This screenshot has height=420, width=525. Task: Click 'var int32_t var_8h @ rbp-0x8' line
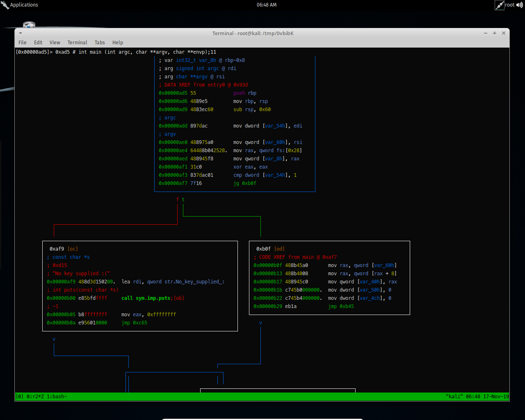coord(202,60)
